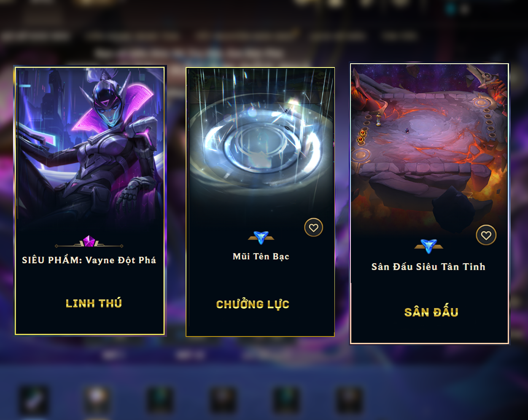Select the Mũi Tên Bạc item name
Viewport: 528px width, 420px height.
(261, 256)
